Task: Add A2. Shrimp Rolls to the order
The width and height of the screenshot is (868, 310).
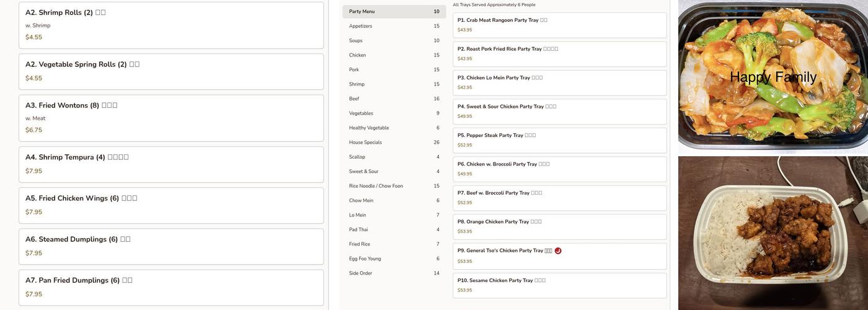Action: coord(171,25)
